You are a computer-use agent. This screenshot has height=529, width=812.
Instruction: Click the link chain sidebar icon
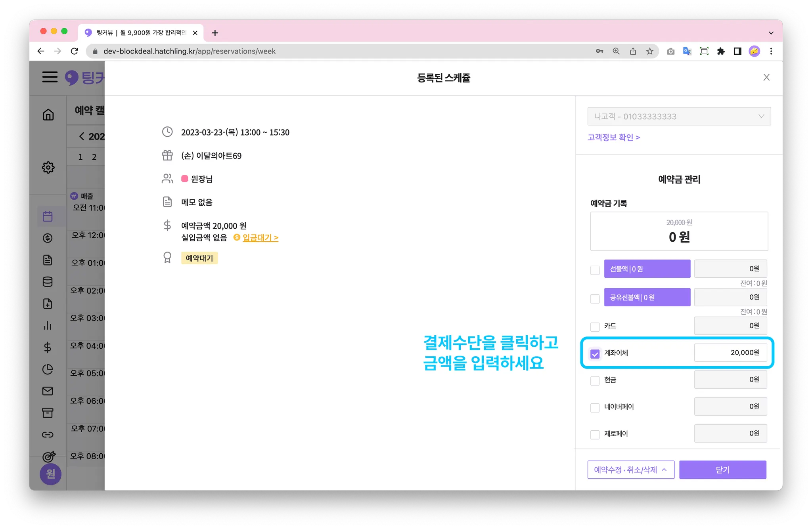click(x=48, y=435)
